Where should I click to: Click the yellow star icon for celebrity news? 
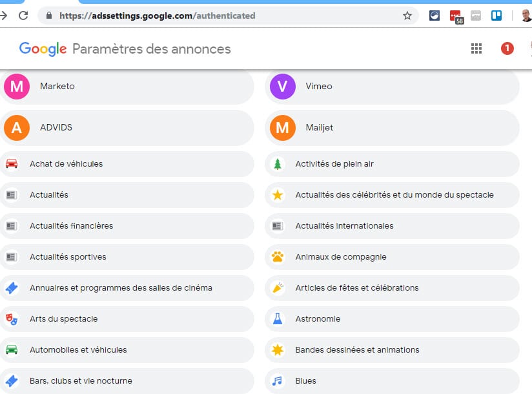(278, 195)
